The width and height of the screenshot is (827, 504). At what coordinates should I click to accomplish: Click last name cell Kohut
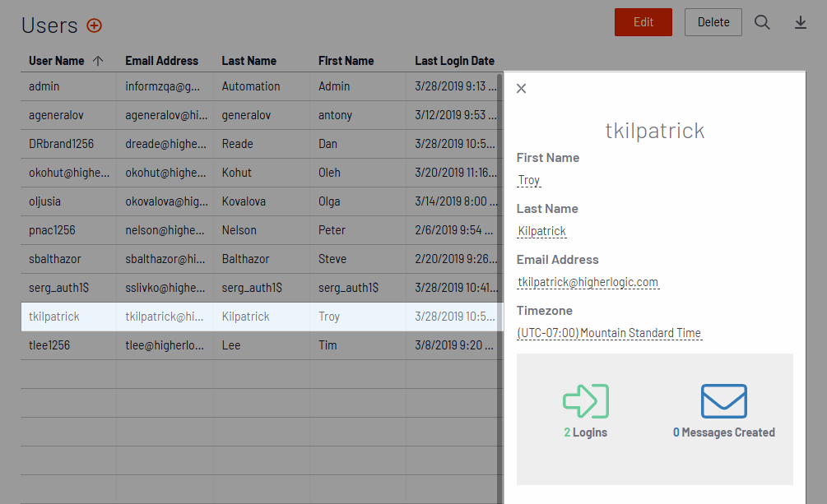262,173
